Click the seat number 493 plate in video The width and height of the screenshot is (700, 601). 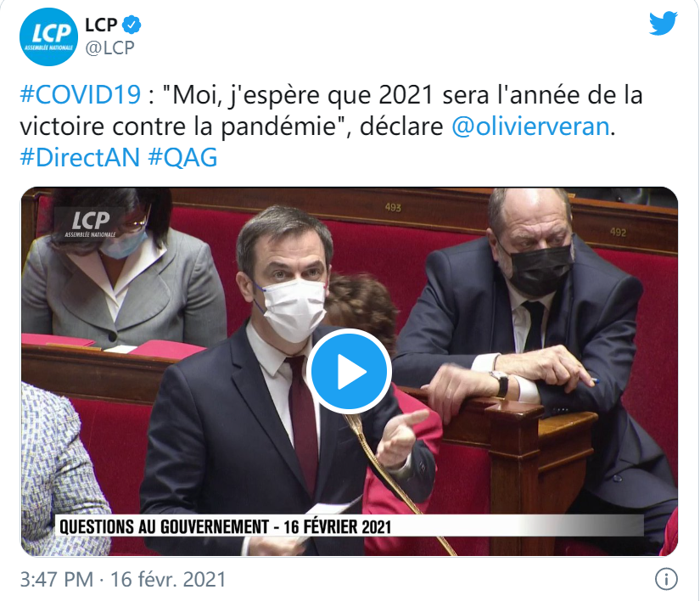(394, 208)
